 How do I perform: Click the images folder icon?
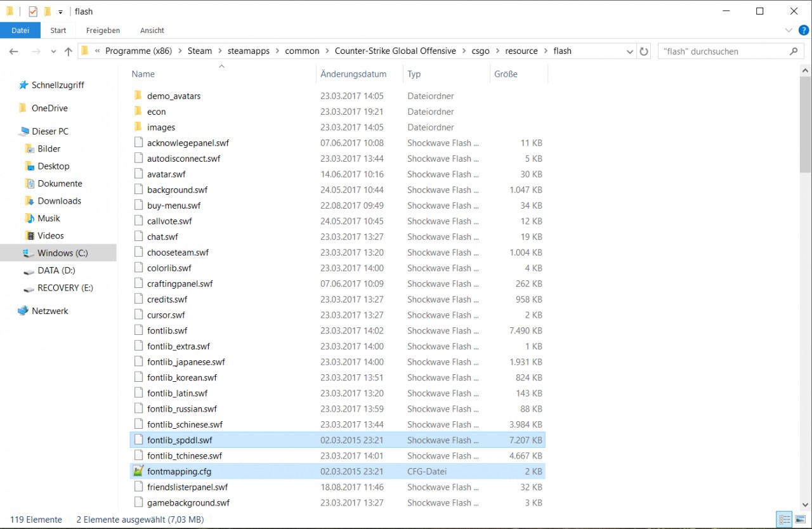pos(138,127)
